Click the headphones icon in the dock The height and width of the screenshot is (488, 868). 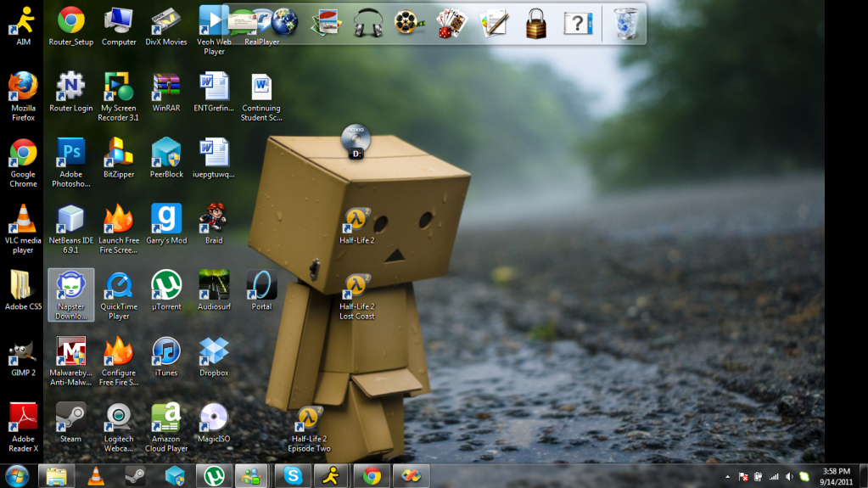click(368, 23)
